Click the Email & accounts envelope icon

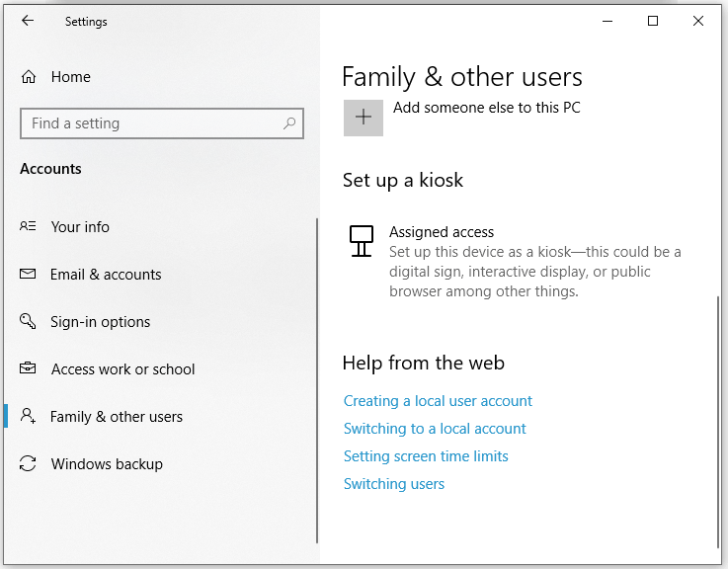pyautogui.click(x=28, y=274)
